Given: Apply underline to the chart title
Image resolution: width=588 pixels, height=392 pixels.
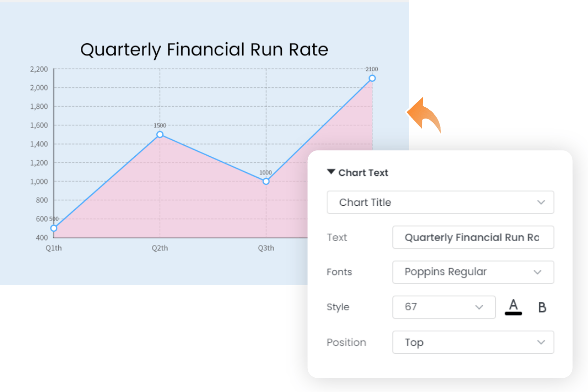Looking at the screenshot, I should (x=513, y=307).
